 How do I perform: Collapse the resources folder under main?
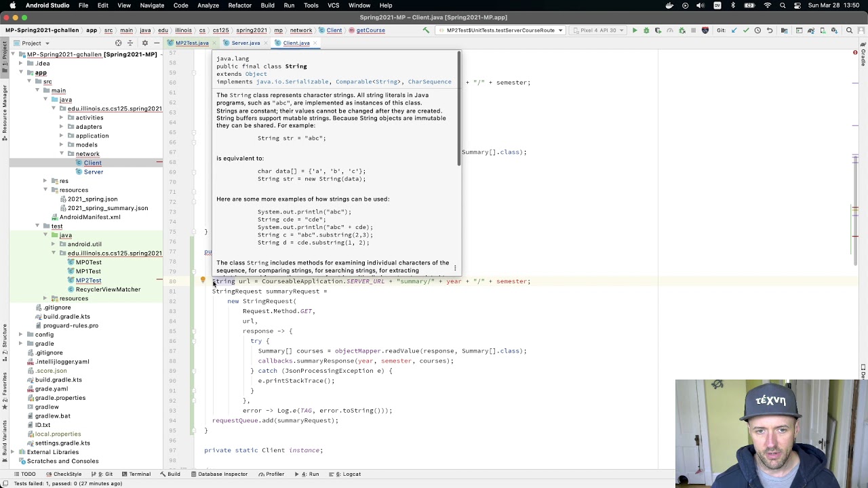[45, 190]
